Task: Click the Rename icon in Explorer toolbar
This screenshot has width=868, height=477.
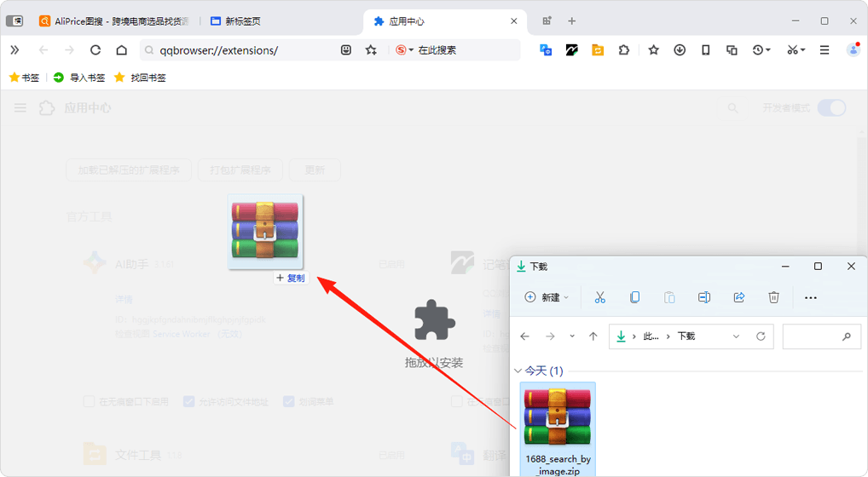Action: 703,297
